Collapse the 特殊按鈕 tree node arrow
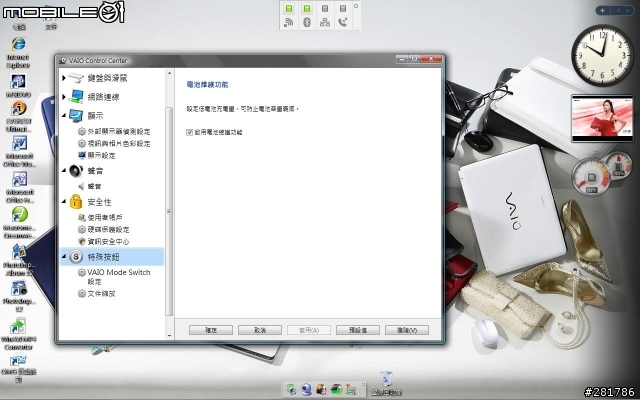 64,257
